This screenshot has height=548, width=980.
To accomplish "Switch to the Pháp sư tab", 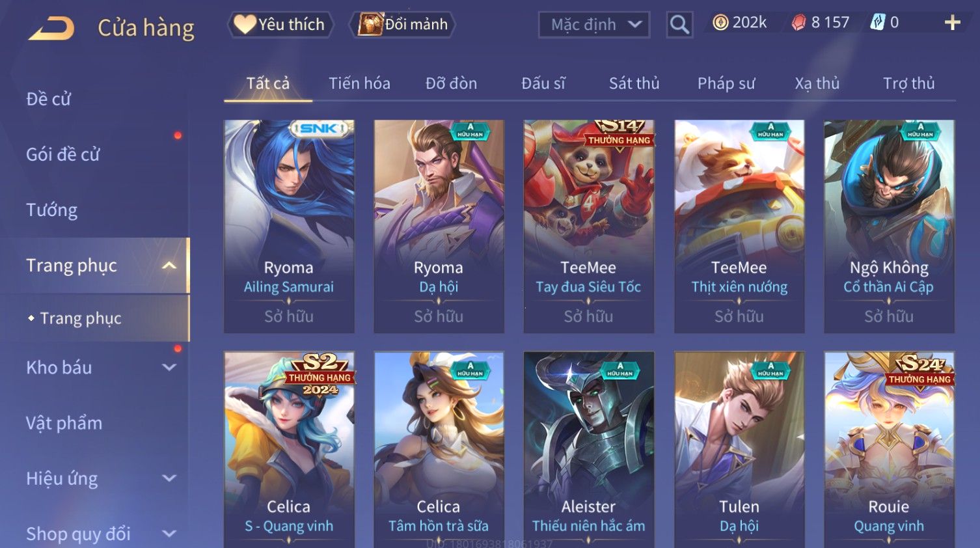I will [726, 83].
